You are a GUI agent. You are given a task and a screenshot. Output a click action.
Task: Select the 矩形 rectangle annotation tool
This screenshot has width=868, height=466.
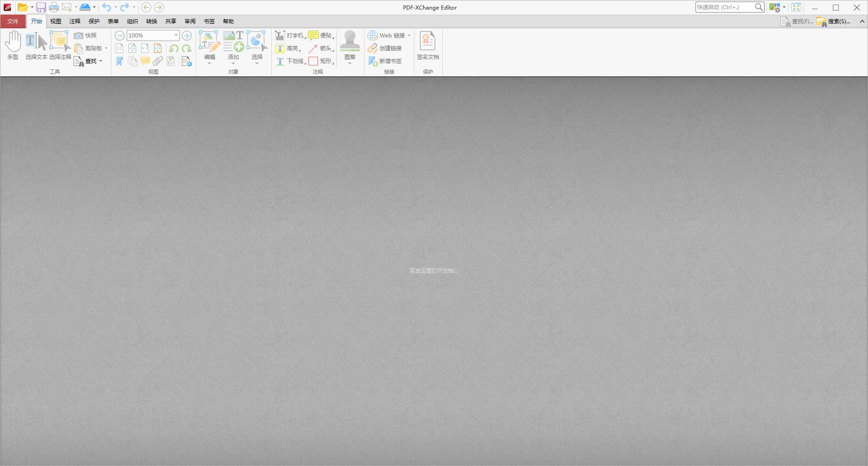(321, 61)
